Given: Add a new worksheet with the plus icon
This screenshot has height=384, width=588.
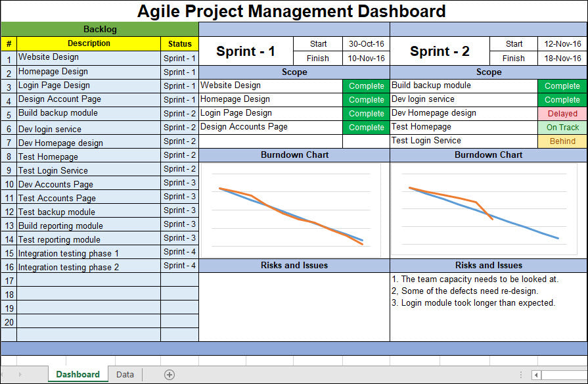Looking at the screenshot, I should (169, 374).
